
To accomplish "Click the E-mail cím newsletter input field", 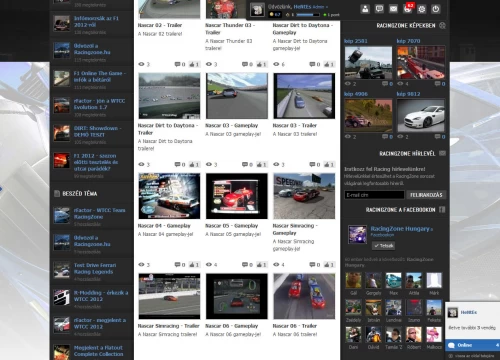I will click(x=374, y=195).
